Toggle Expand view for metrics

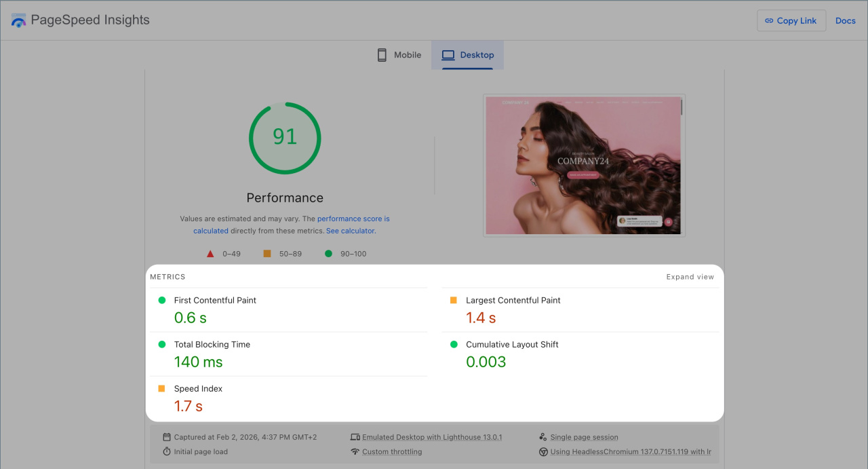pyautogui.click(x=690, y=277)
